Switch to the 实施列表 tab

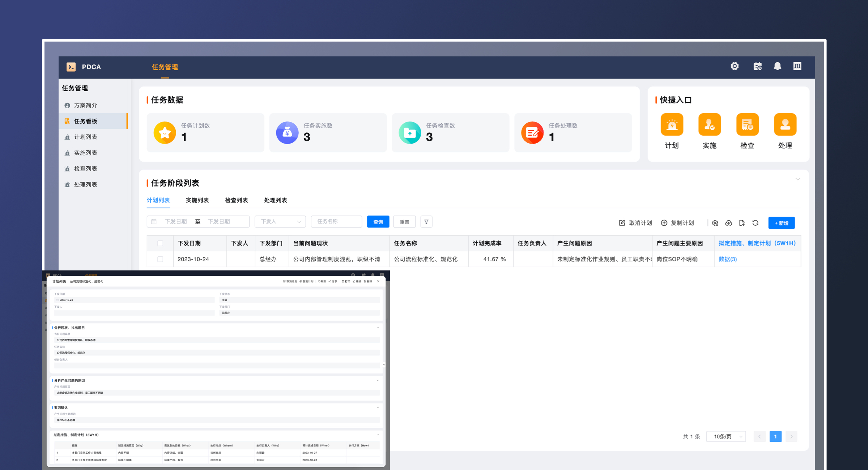coord(197,200)
